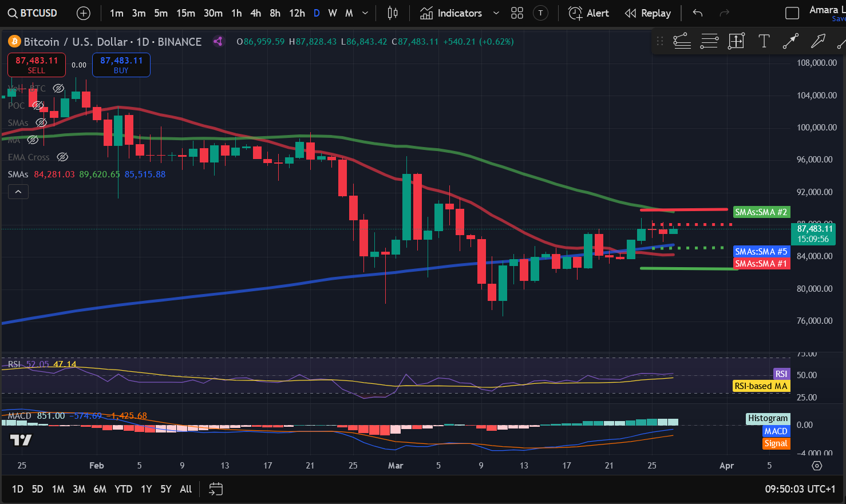This screenshot has width=846, height=504.
Task: Click the SMAs:SMA #2 green label
Action: point(761,212)
